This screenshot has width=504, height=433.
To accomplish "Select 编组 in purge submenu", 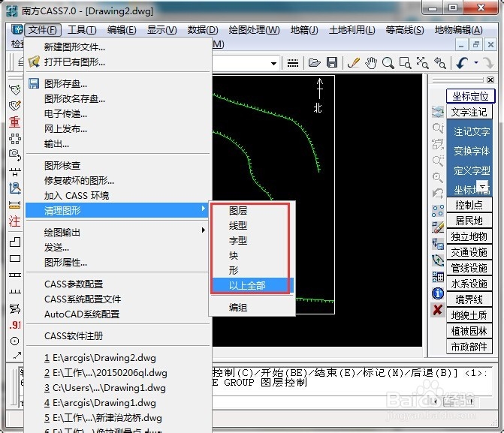I will [x=252, y=308].
